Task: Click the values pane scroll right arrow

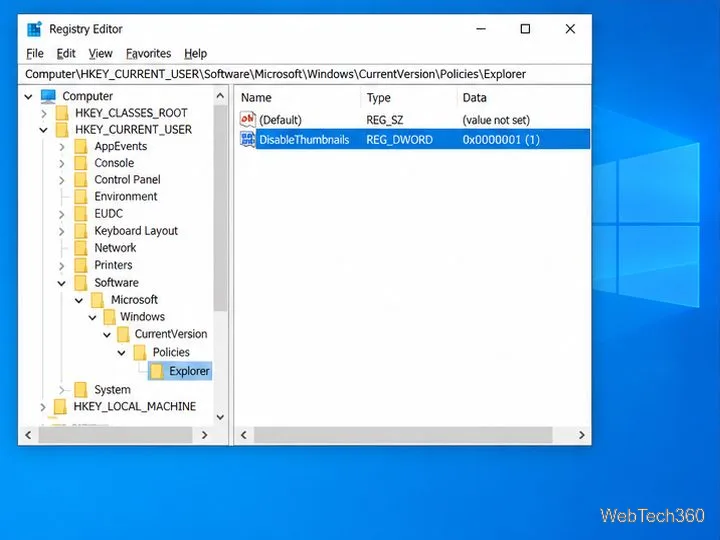Action: pos(582,435)
